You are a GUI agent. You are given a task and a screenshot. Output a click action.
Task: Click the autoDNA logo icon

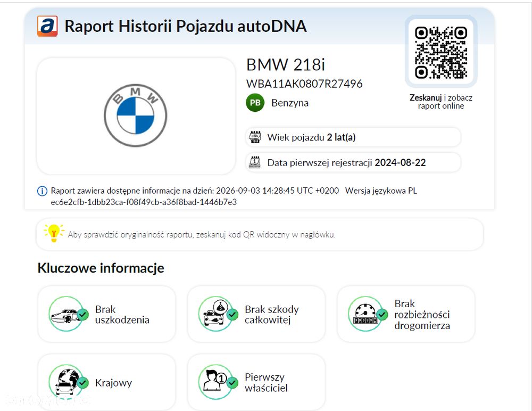coord(47,26)
